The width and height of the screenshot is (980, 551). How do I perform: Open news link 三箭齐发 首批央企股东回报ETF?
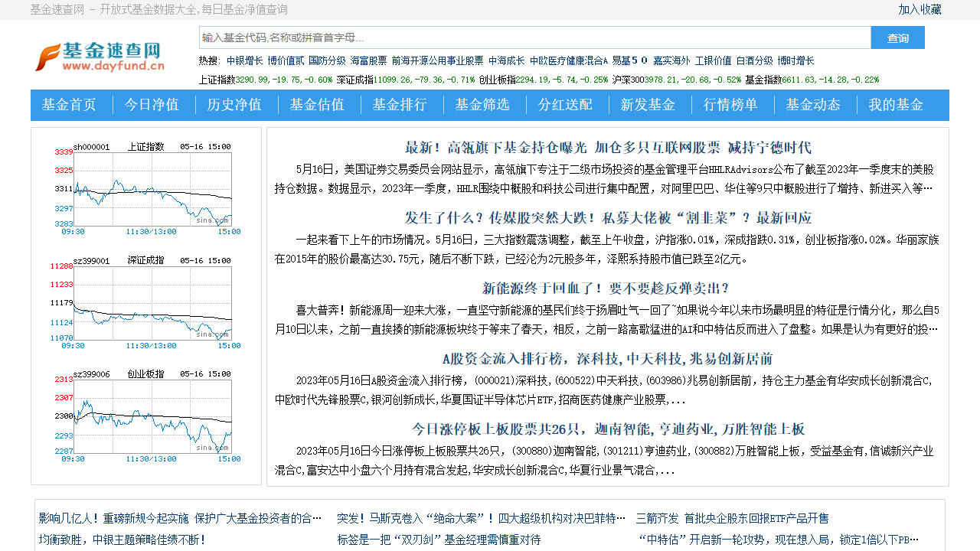coord(733,518)
